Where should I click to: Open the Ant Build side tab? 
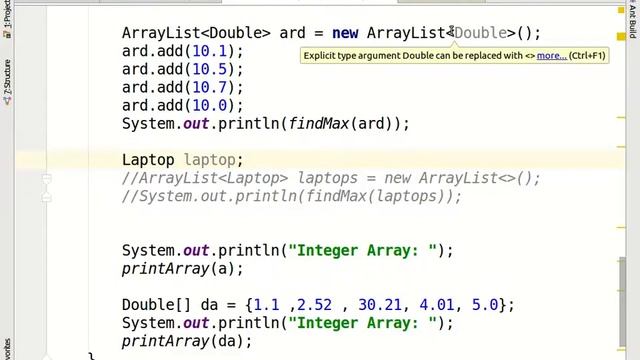pos(632,20)
